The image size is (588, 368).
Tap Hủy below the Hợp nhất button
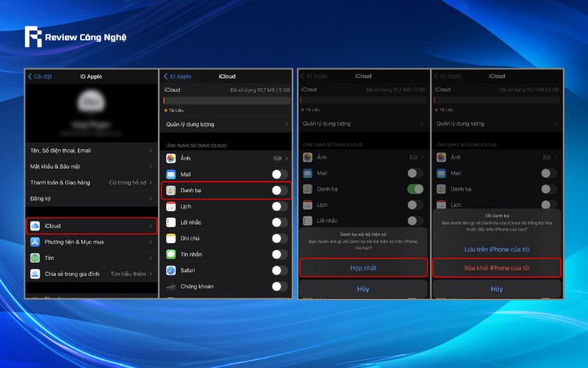pos(363,289)
